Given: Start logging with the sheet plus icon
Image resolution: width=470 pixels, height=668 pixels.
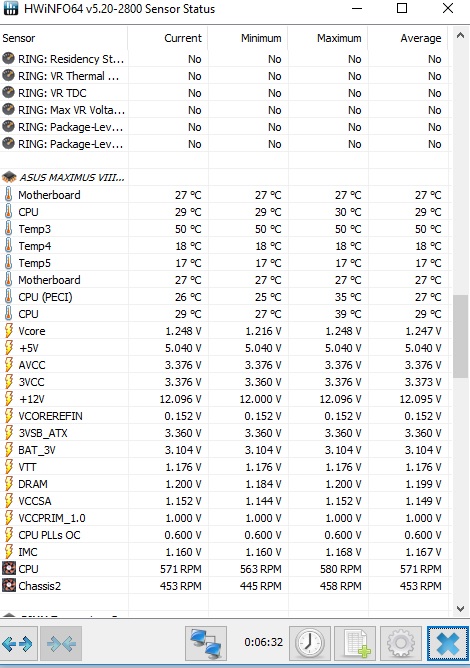Looking at the screenshot, I should pos(355,643).
